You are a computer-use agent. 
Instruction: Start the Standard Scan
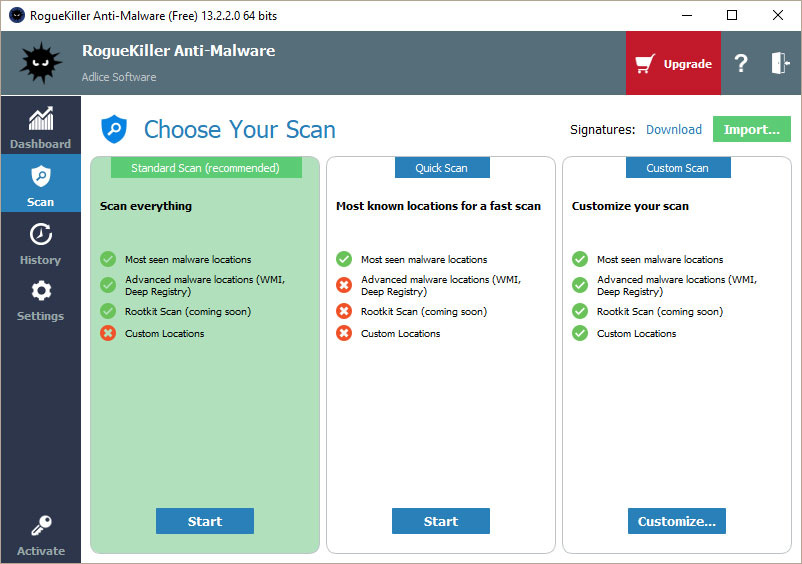tap(205, 521)
